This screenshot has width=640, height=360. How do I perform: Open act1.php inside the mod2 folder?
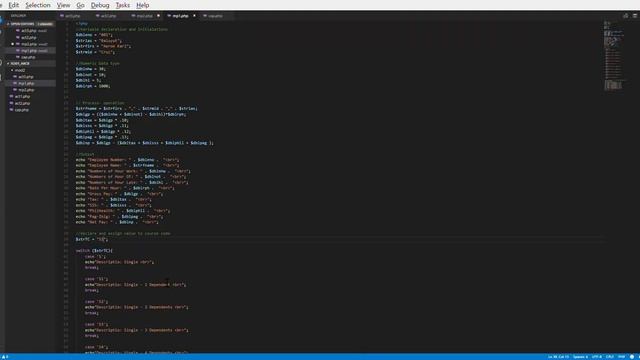click(x=26, y=77)
